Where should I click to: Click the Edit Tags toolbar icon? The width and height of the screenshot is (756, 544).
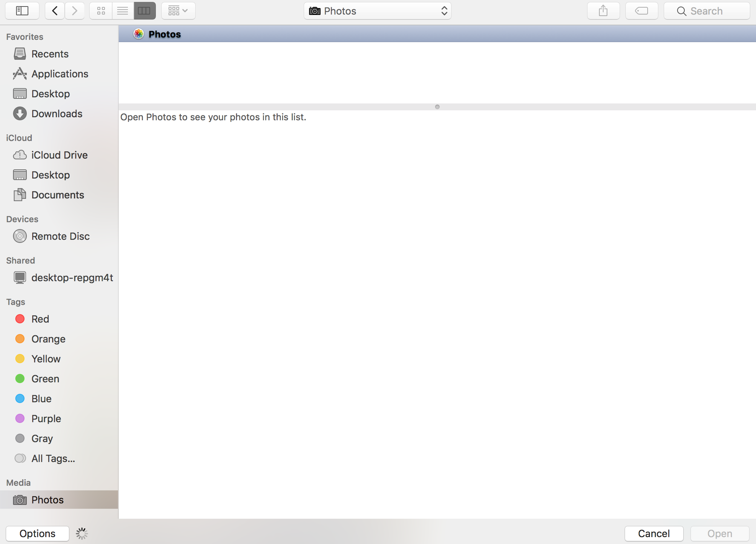point(641,11)
